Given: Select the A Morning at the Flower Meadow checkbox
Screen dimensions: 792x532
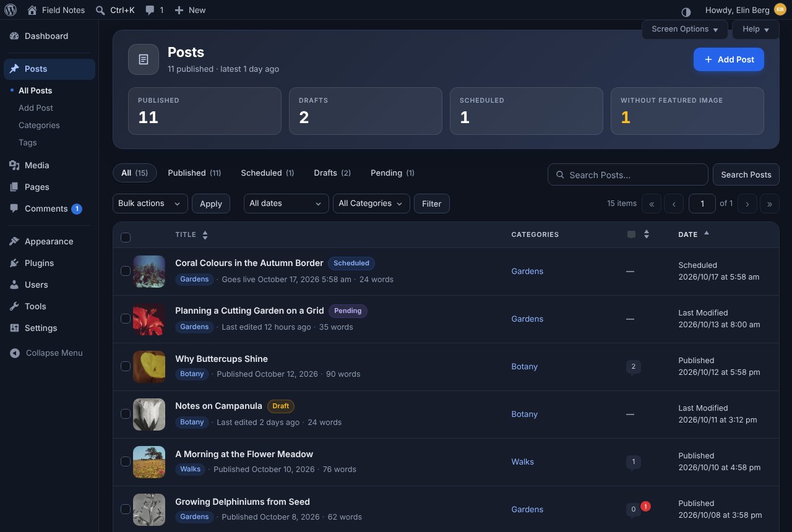Looking at the screenshot, I should 125,461.
